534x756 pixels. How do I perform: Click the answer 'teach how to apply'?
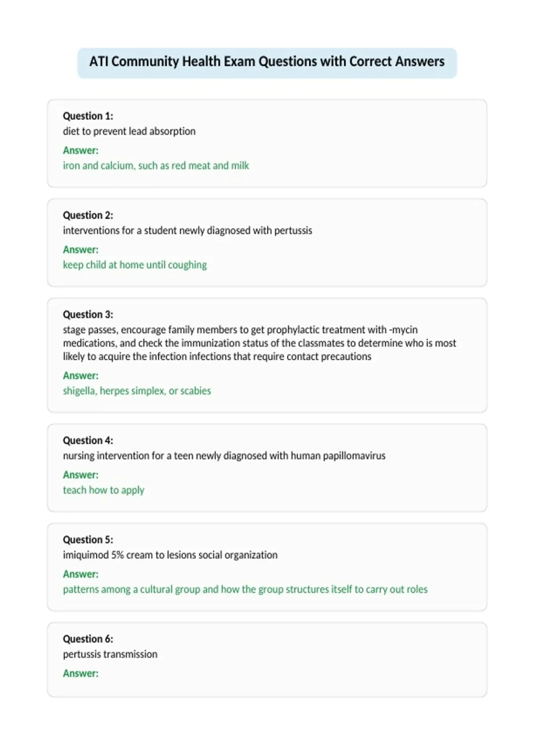click(104, 490)
